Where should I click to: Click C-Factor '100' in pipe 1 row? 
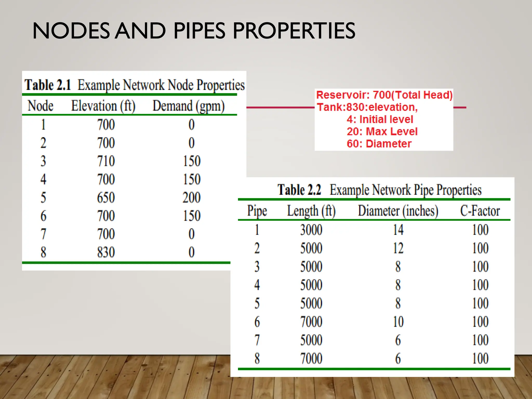pos(480,230)
